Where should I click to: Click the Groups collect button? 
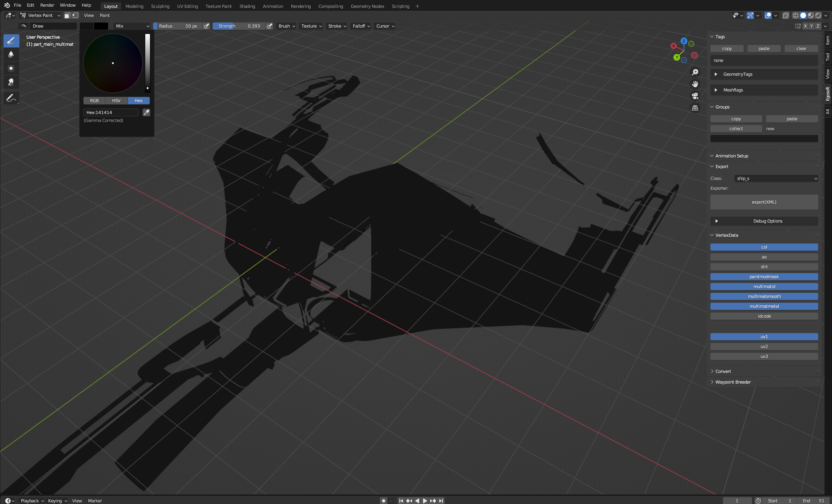click(736, 129)
